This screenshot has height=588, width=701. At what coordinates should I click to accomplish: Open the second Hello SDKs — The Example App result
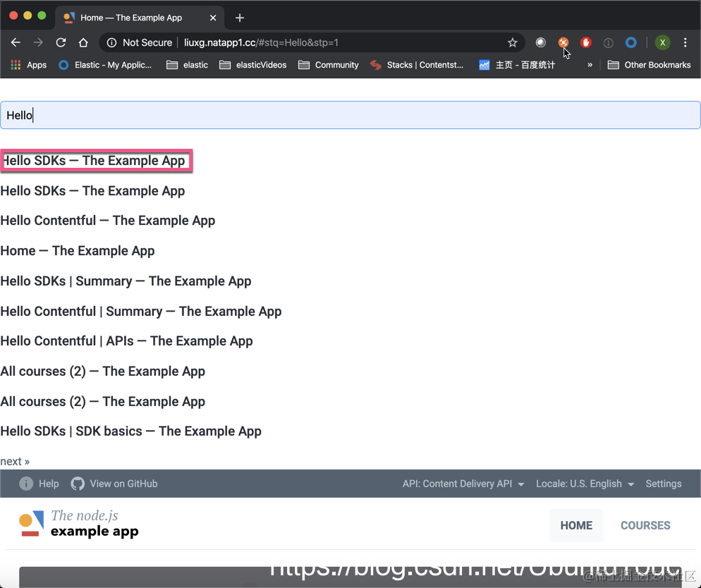click(x=92, y=191)
